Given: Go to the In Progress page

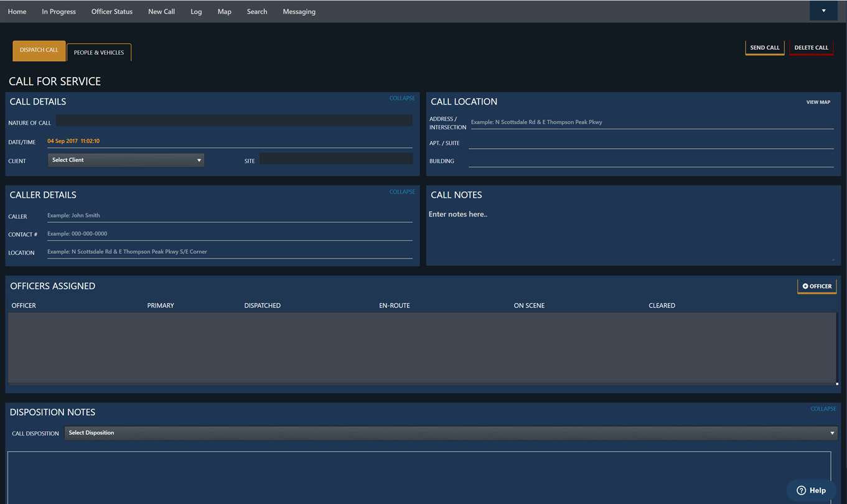Looking at the screenshot, I should (x=58, y=11).
